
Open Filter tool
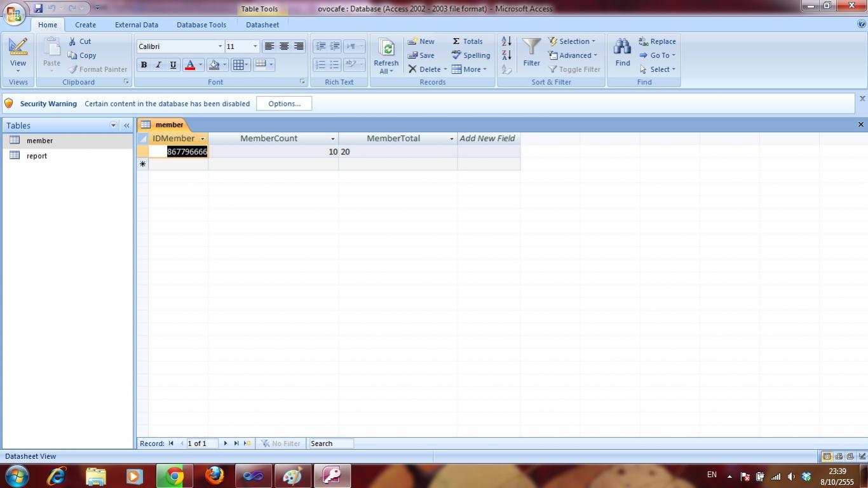click(x=531, y=52)
